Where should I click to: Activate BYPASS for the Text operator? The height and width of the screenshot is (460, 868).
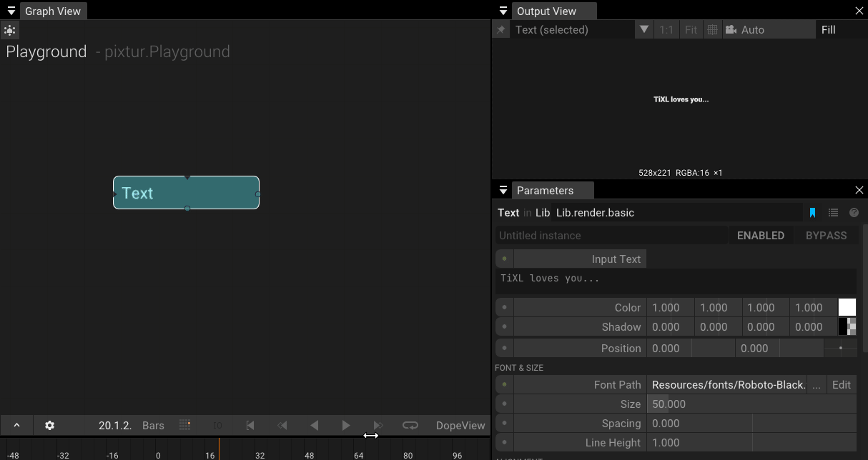click(x=826, y=235)
